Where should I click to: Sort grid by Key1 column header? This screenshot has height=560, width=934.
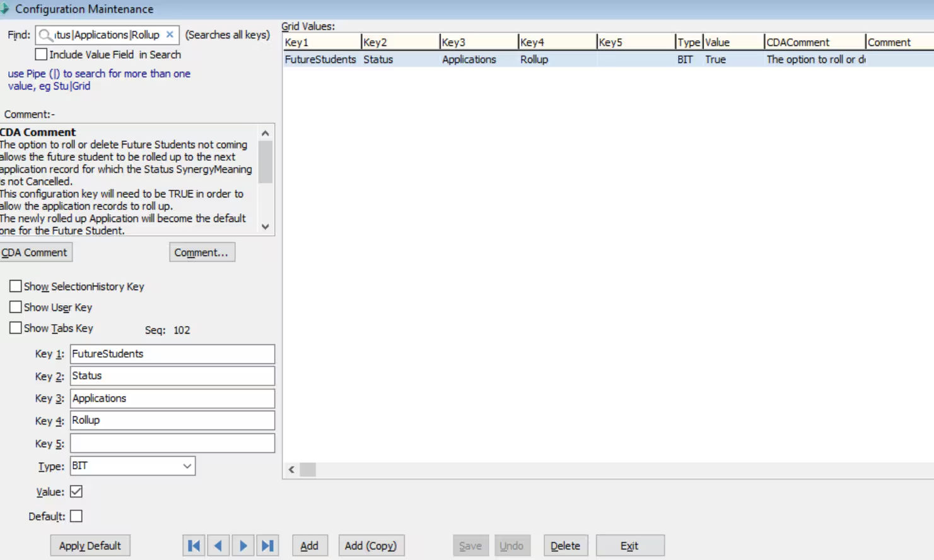(322, 42)
